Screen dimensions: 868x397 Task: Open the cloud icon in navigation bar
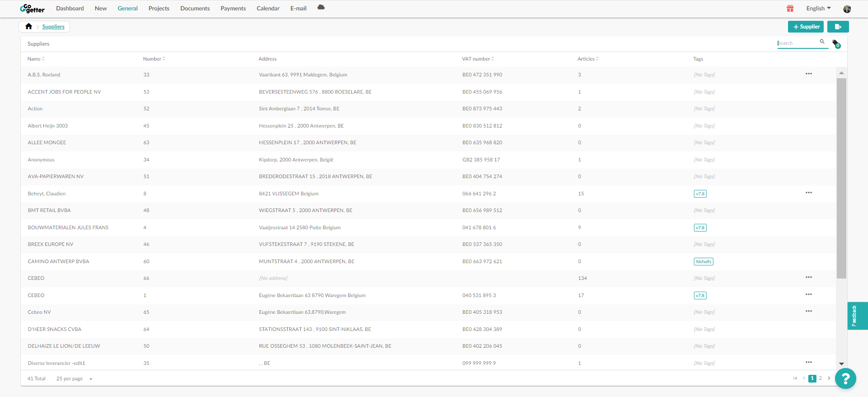(x=321, y=7)
